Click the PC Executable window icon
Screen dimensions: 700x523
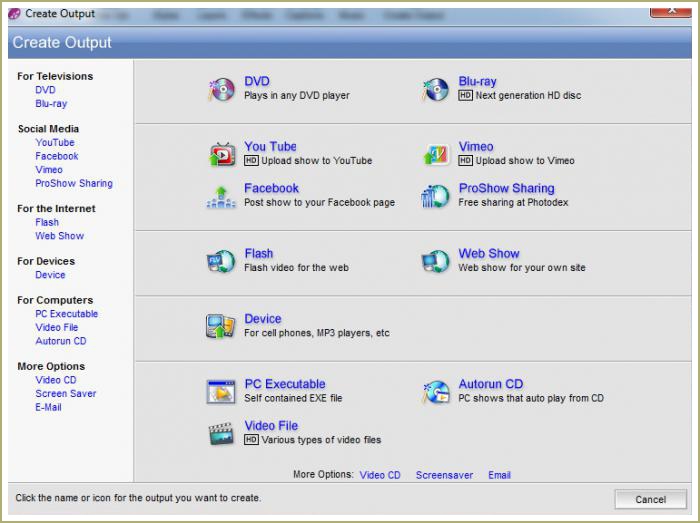click(x=221, y=391)
